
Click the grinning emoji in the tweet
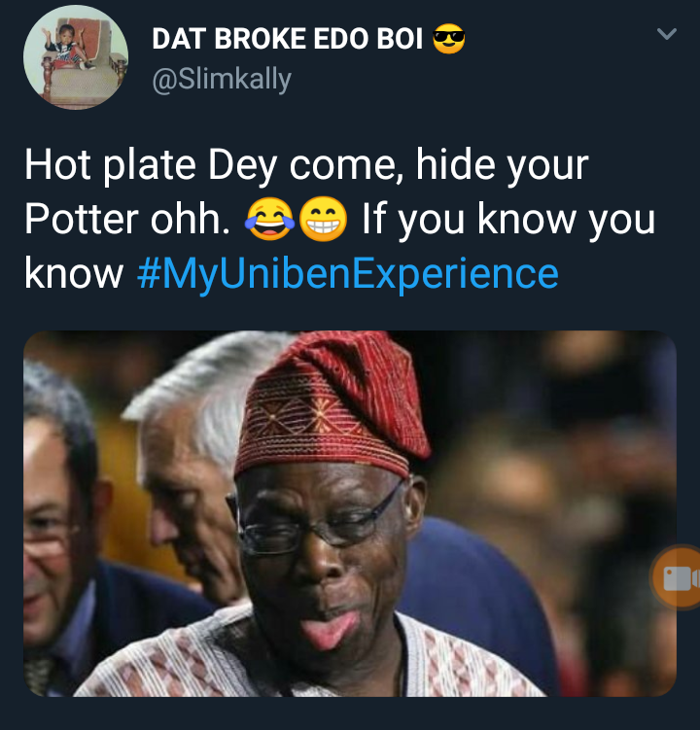pos(323,222)
